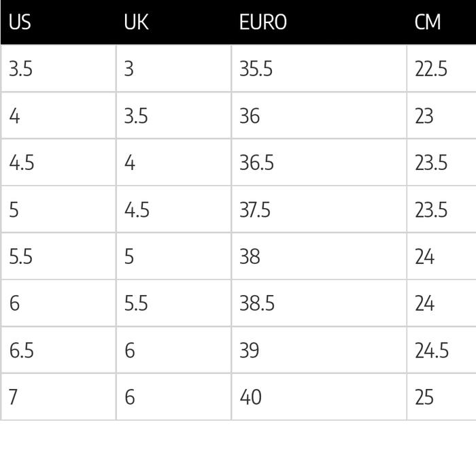Select the US 7 size cell
This screenshot has width=476, height=476.
pos(13,397)
